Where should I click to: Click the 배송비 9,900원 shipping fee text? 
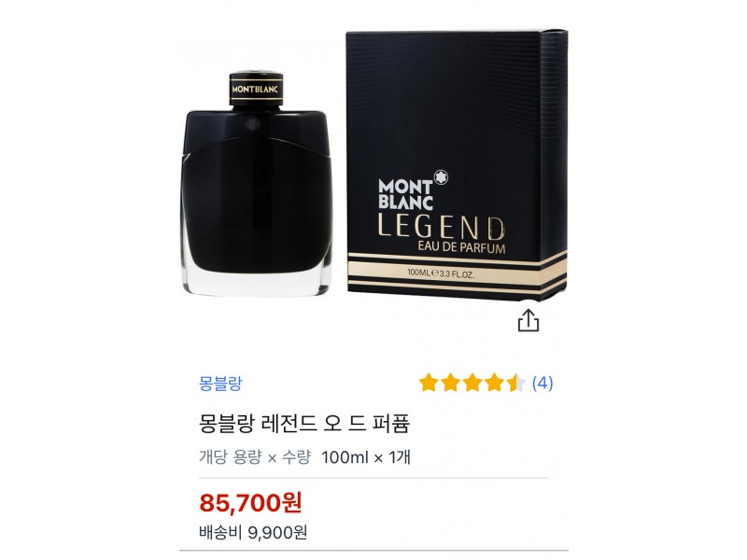click(x=253, y=532)
